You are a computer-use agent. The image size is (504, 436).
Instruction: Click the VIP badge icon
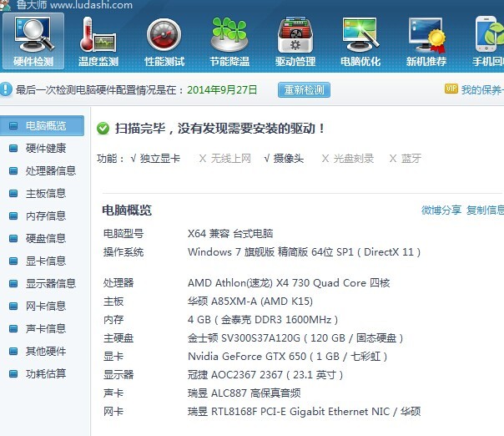point(451,89)
